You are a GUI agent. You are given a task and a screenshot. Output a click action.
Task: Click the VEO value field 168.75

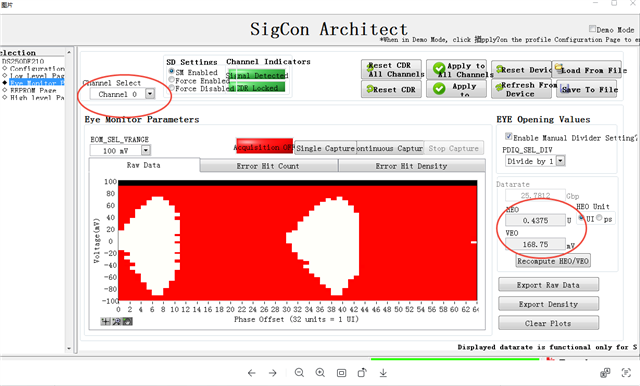tap(536, 244)
